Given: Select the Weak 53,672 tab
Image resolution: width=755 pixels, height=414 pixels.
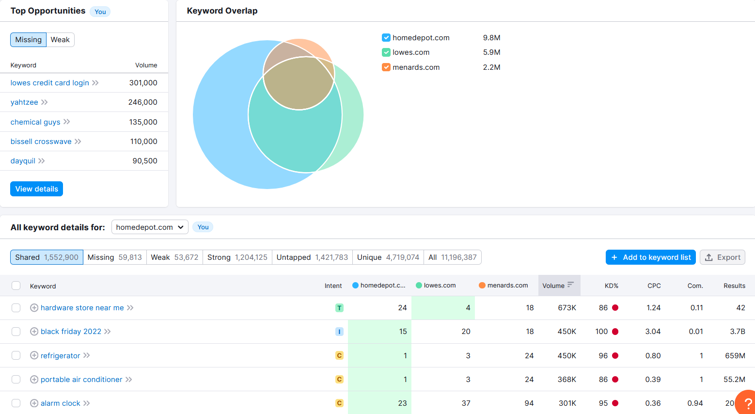Looking at the screenshot, I should click(x=174, y=258).
